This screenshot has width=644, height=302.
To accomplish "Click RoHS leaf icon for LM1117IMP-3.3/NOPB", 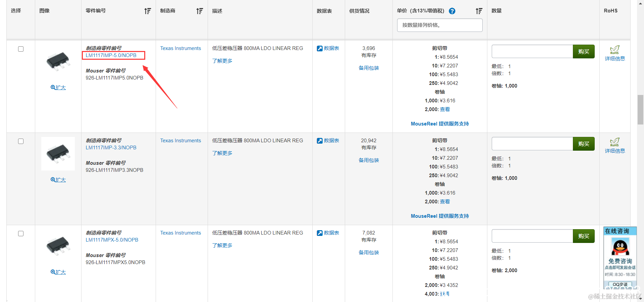I will coord(615,142).
